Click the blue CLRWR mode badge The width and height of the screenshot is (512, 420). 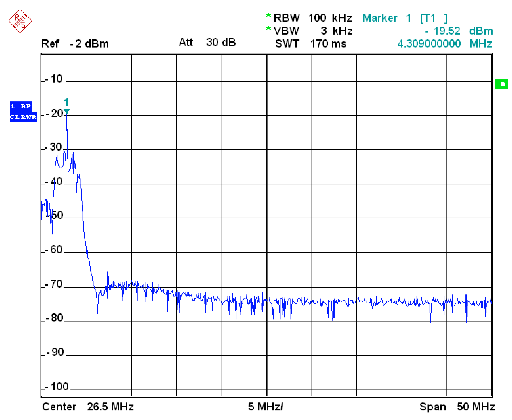pos(23,117)
